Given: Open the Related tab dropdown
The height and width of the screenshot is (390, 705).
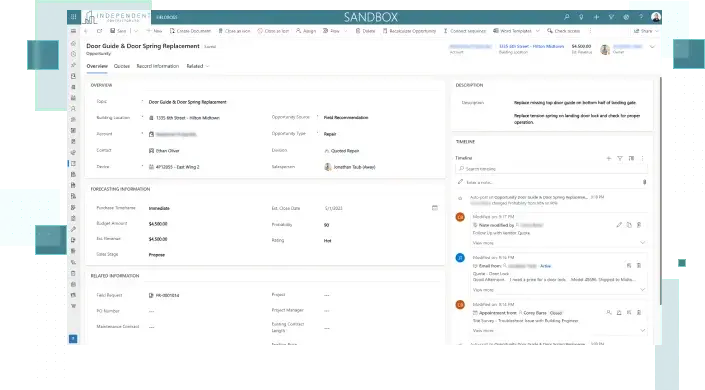Looking at the screenshot, I should point(197,66).
